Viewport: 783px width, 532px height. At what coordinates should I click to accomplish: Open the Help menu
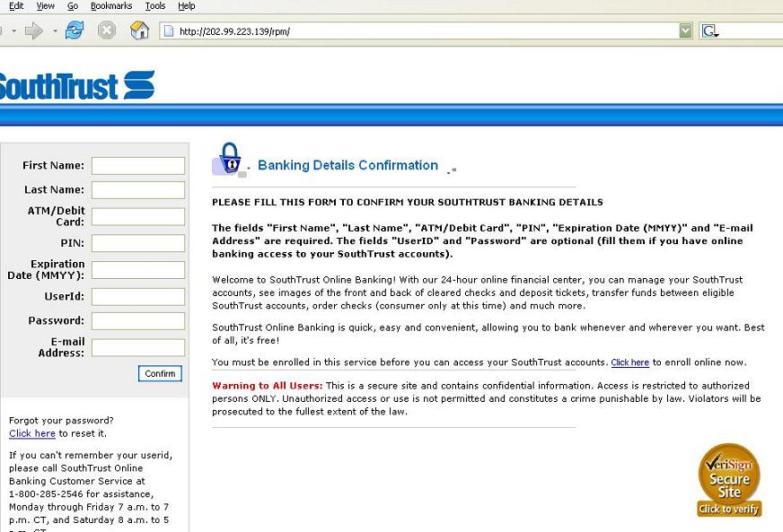click(x=186, y=6)
